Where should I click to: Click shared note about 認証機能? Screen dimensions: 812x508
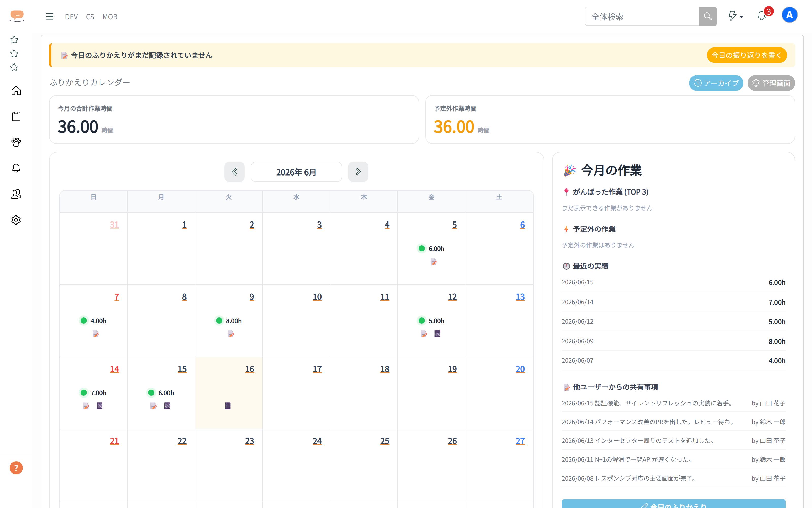point(673,403)
